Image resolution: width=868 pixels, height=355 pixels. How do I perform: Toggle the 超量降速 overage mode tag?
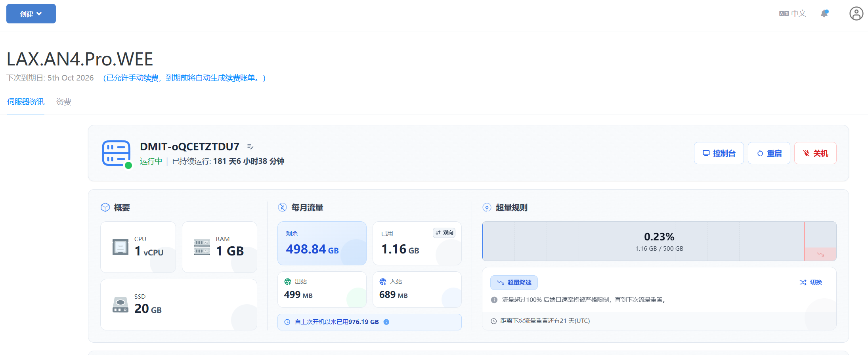point(514,282)
